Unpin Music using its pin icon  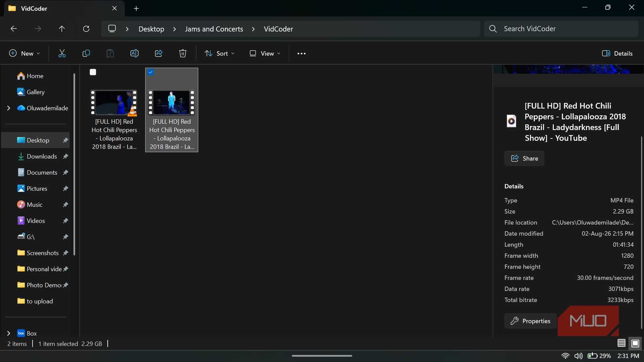click(x=66, y=205)
